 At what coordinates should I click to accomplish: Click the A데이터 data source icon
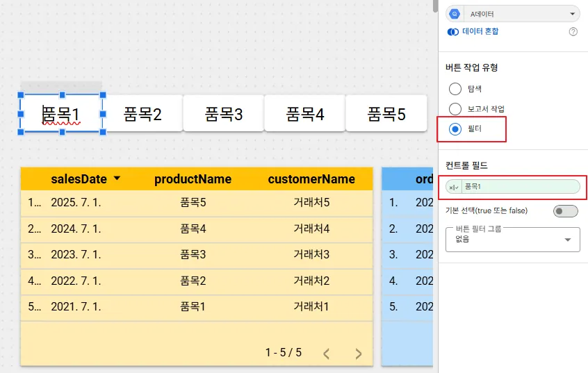pyautogui.click(x=455, y=14)
